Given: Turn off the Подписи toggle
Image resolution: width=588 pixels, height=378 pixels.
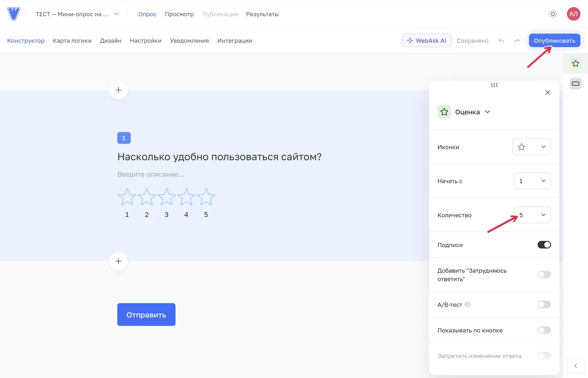Looking at the screenshot, I should tap(544, 245).
